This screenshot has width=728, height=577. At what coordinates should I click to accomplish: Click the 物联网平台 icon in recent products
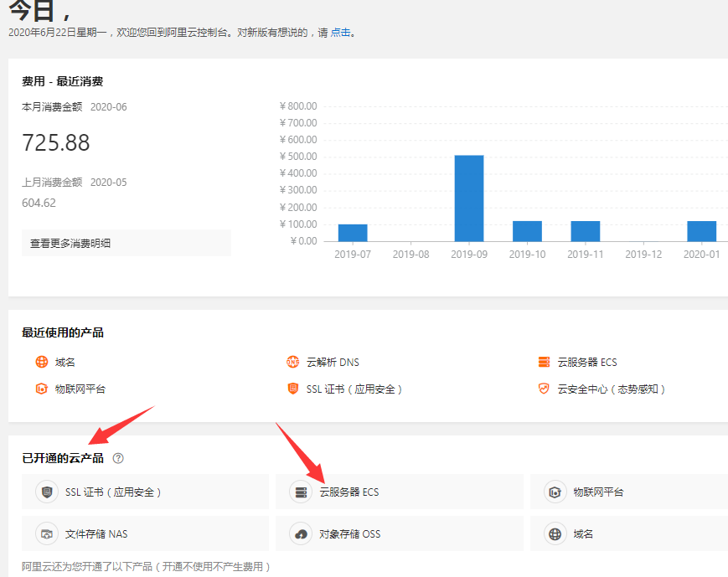(x=42, y=389)
